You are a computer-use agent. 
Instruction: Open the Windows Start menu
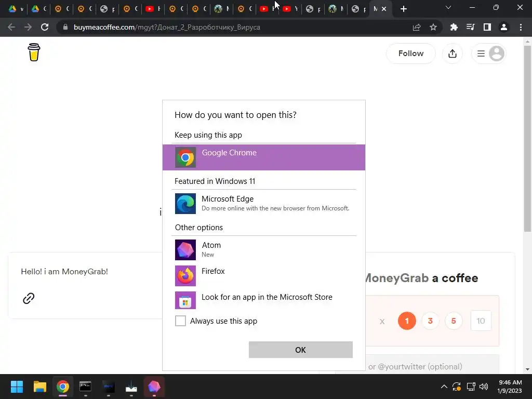(17, 387)
